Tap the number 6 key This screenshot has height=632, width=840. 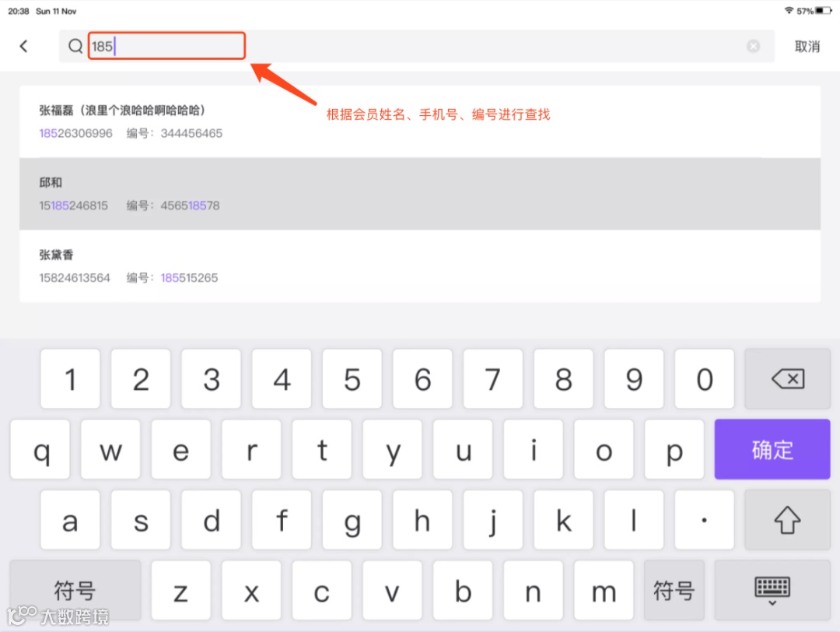point(422,379)
